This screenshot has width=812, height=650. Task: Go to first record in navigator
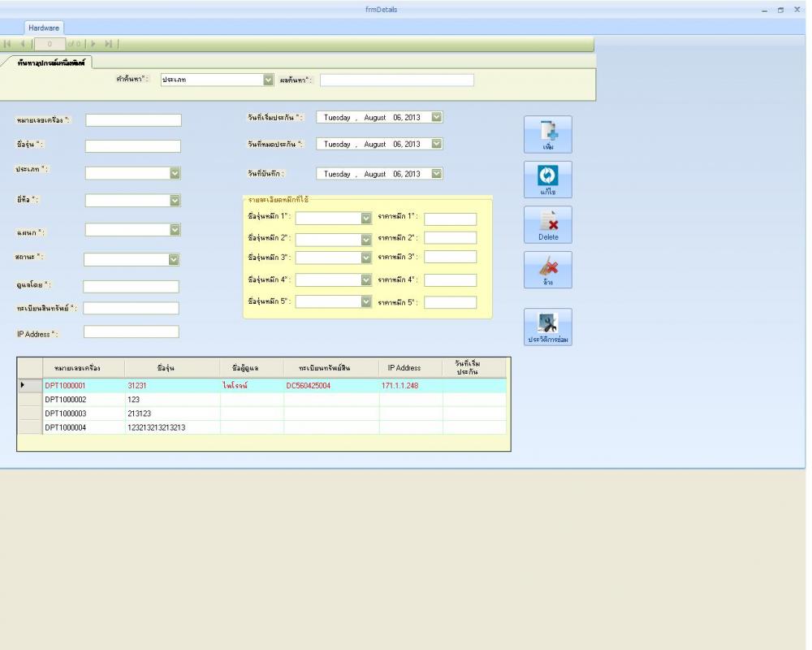[7, 44]
